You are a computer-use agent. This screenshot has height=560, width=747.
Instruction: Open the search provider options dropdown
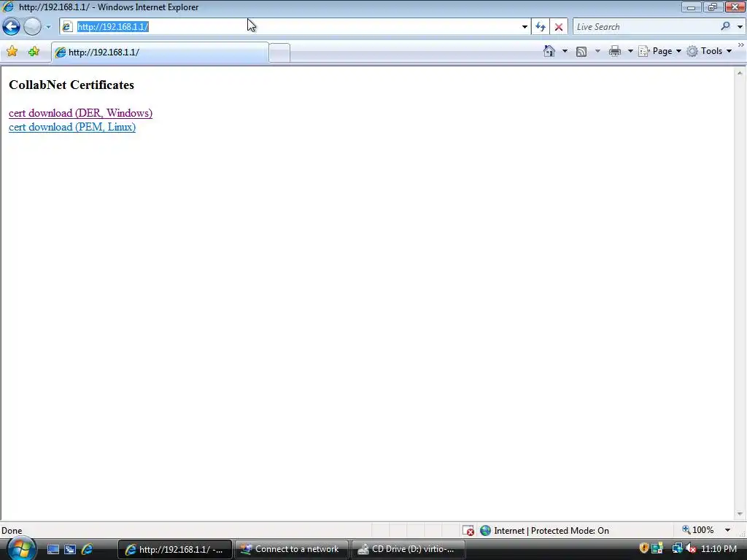click(x=740, y=27)
